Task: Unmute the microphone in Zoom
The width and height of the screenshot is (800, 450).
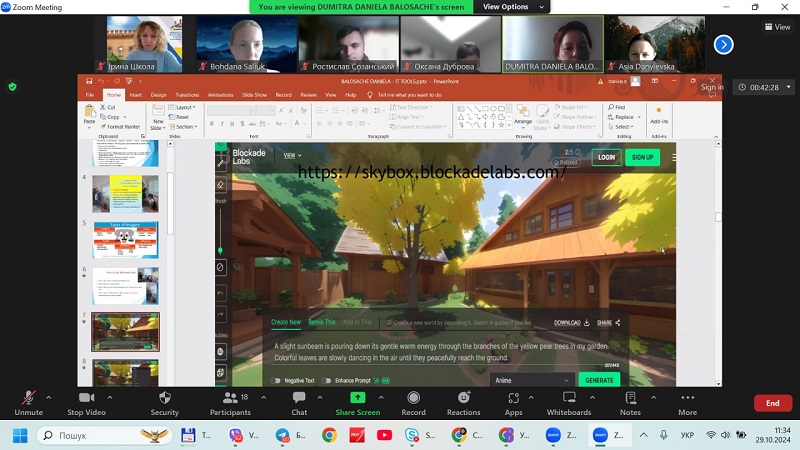Action: point(29,403)
